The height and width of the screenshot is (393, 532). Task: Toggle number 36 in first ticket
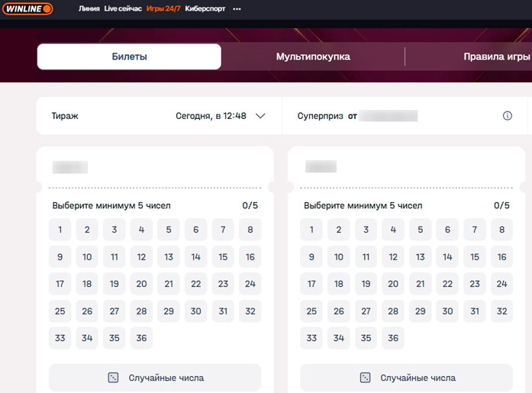141,338
